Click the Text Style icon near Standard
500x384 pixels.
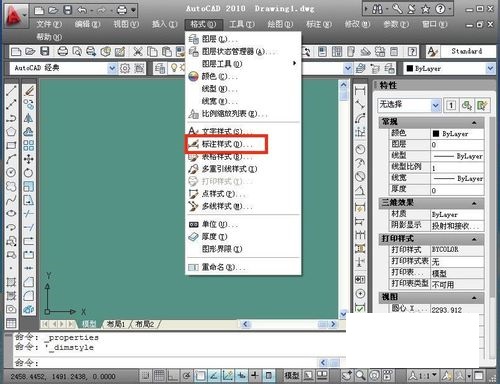[432, 51]
